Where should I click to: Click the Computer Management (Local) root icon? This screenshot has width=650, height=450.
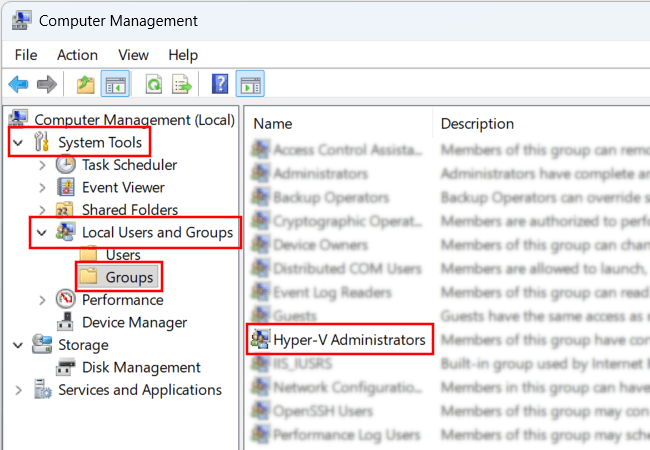coord(18,119)
